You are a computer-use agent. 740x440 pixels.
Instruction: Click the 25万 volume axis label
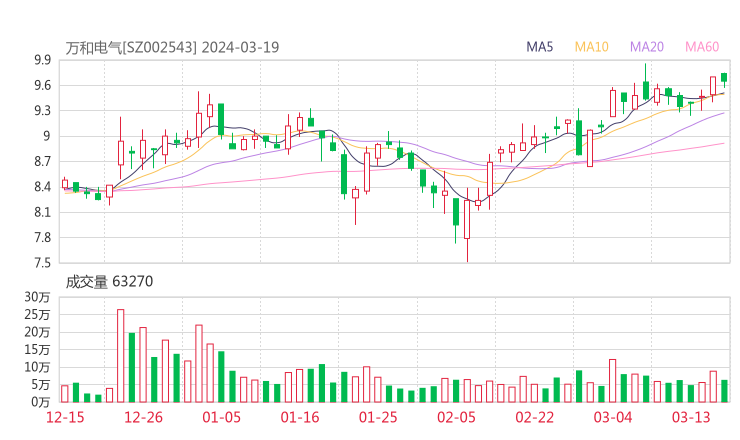click(x=37, y=314)
